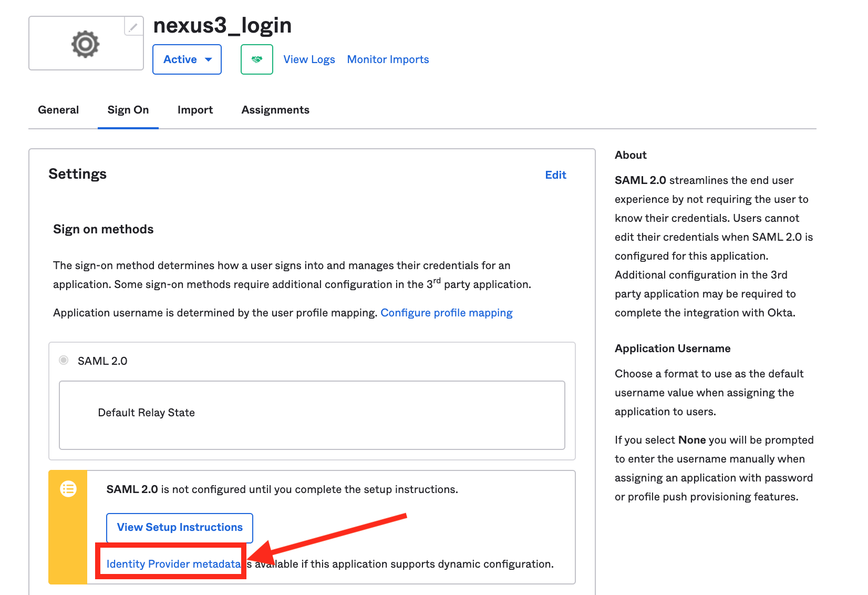Open the Identity Provider metadata link
Screen dimensions: 868x595
(x=173, y=564)
